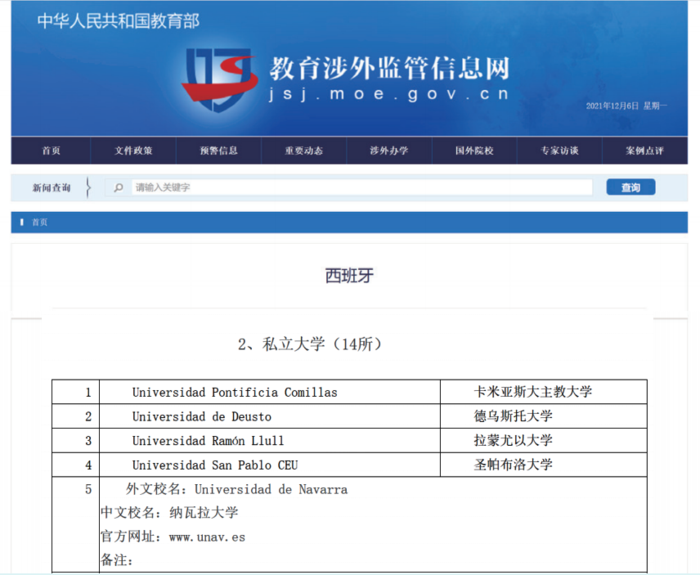Select cell 圣帕布洛大学
The height and width of the screenshot is (575, 700).
coord(544,465)
